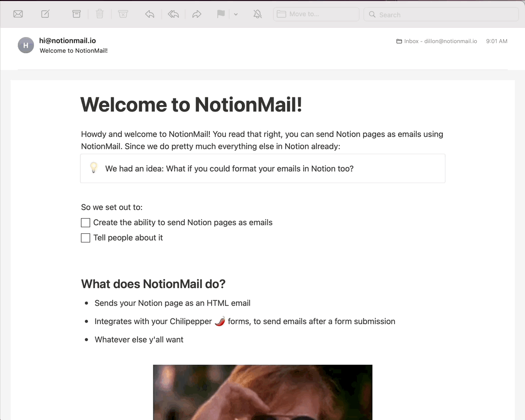Click the callout 'We had an idea' text
The height and width of the screenshot is (420, 525).
tap(229, 168)
